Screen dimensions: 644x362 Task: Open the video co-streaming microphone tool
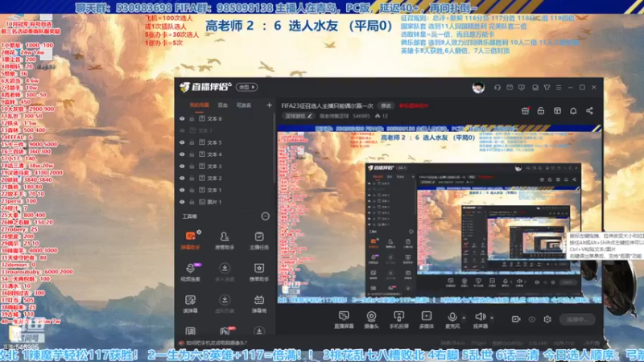click(190, 272)
